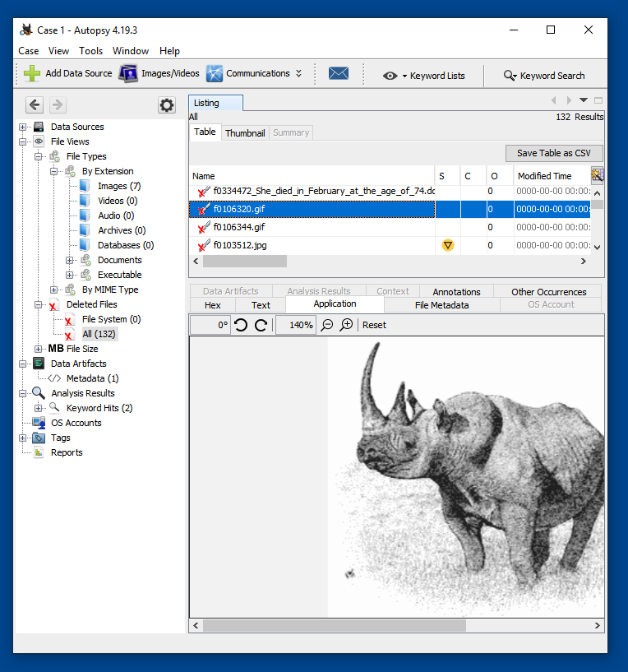Switch to the Hex tab
Image resolution: width=628 pixels, height=672 pixels.
(x=212, y=305)
